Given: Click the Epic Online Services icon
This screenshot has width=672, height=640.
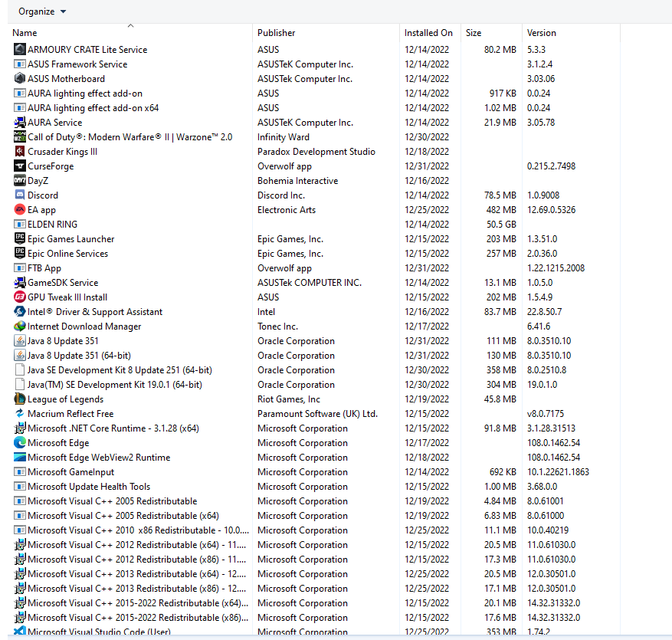Looking at the screenshot, I should tap(20, 254).
